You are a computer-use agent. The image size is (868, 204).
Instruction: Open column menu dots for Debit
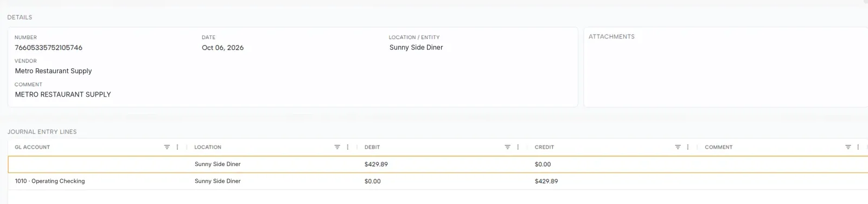point(518,147)
